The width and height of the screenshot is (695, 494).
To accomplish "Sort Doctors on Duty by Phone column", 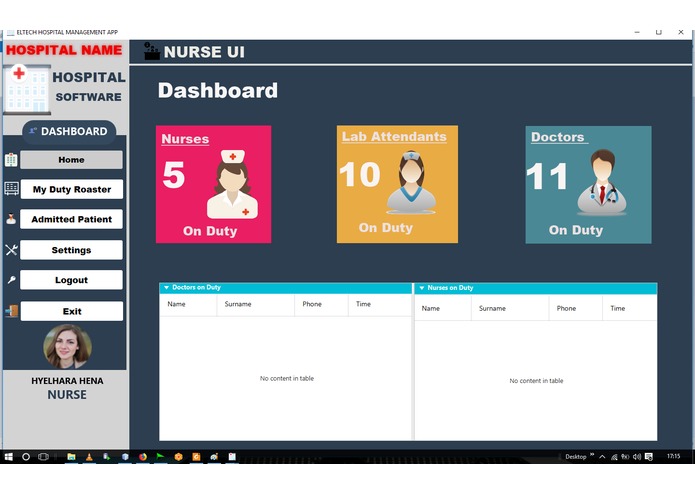I will tap(321, 304).
